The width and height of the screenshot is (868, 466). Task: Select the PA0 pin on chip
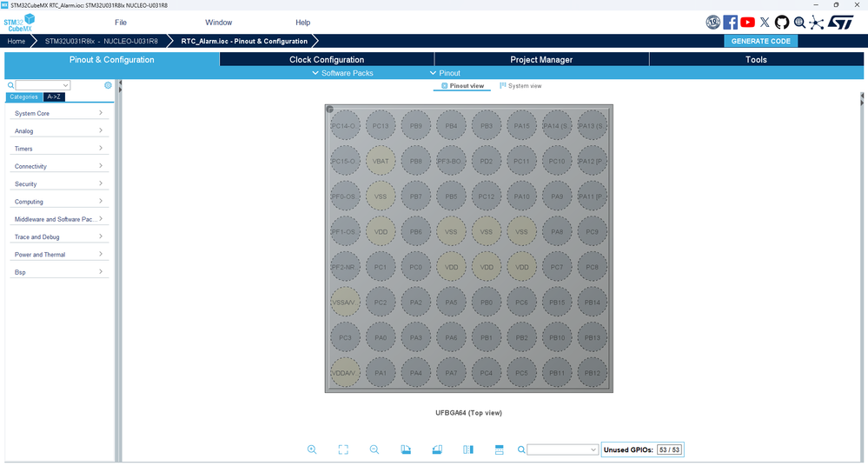[381, 337]
